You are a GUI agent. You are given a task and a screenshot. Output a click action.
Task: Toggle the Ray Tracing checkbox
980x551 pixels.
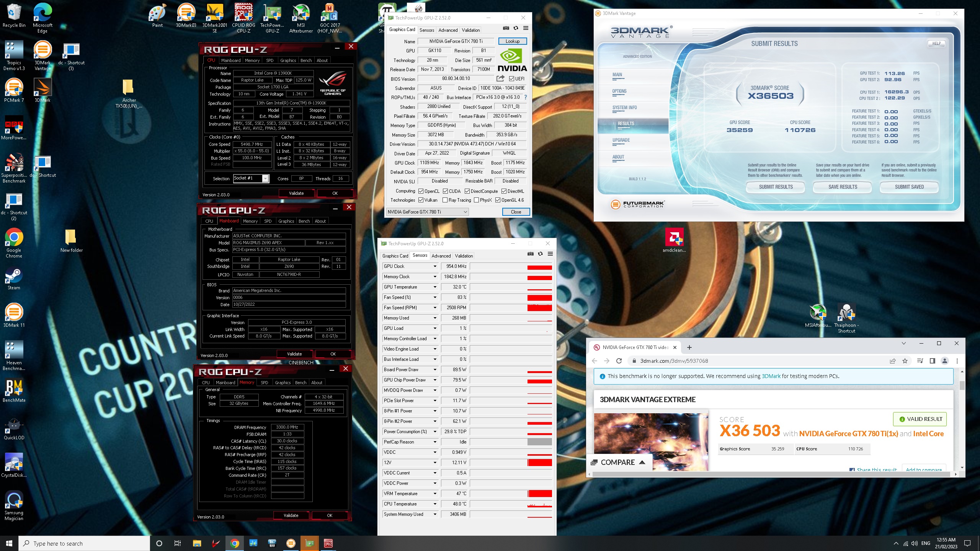click(445, 200)
